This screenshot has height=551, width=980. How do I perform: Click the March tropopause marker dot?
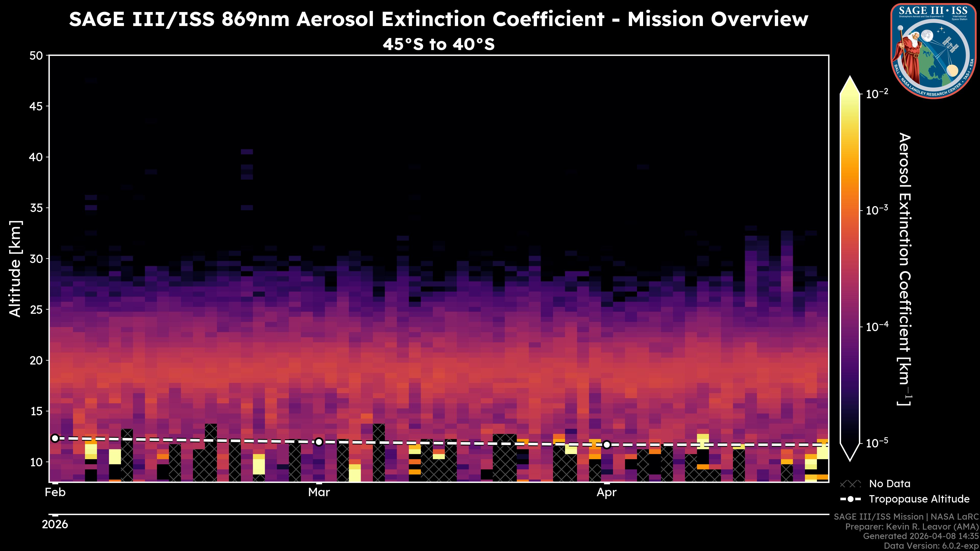(319, 442)
